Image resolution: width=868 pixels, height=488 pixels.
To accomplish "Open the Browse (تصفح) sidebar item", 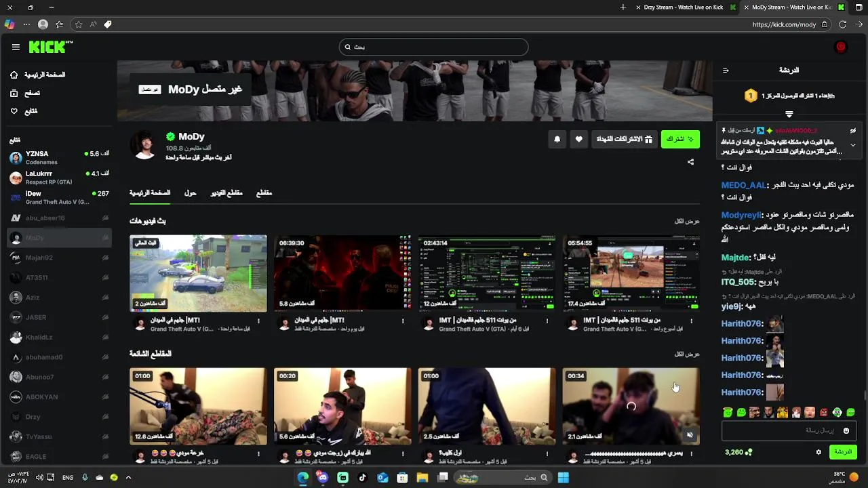I will [x=25, y=93].
